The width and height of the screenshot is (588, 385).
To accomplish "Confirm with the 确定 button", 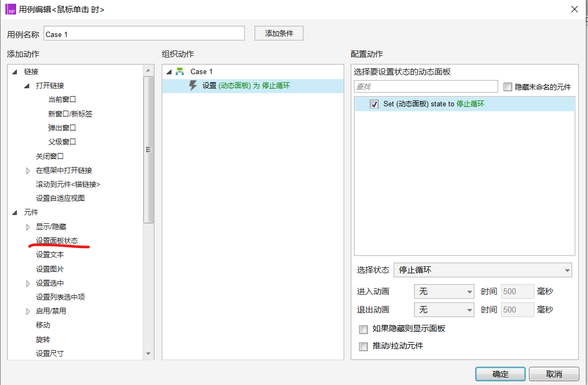I will [x=500, y=374].
